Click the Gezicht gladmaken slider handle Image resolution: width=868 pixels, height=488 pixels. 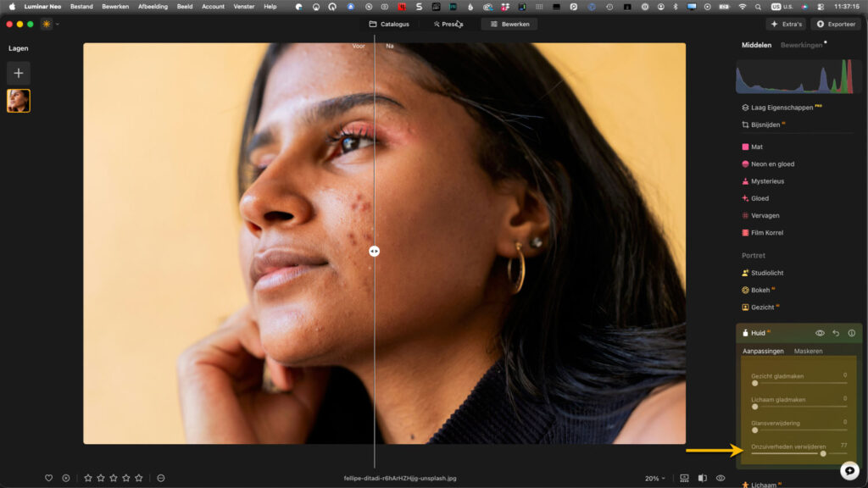point(754,384)
